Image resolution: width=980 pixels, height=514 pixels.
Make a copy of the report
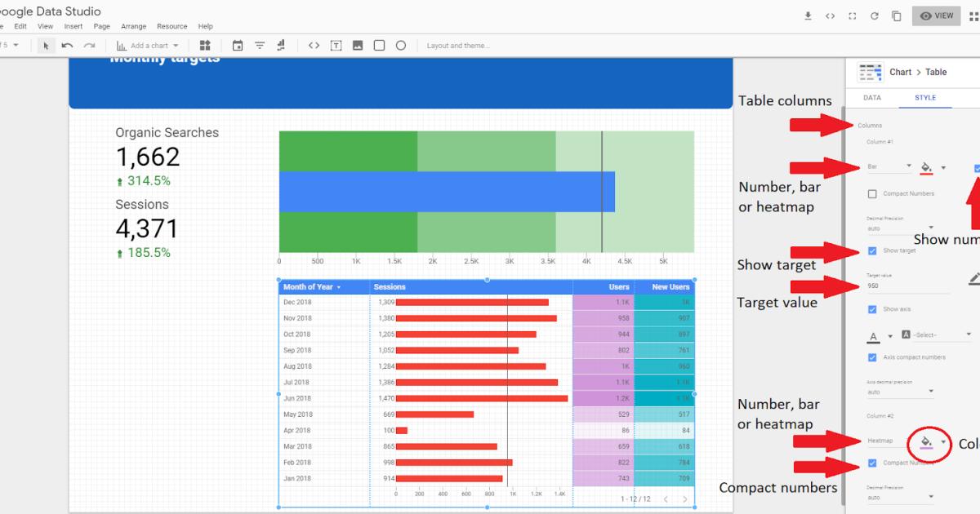pos(897,16)
